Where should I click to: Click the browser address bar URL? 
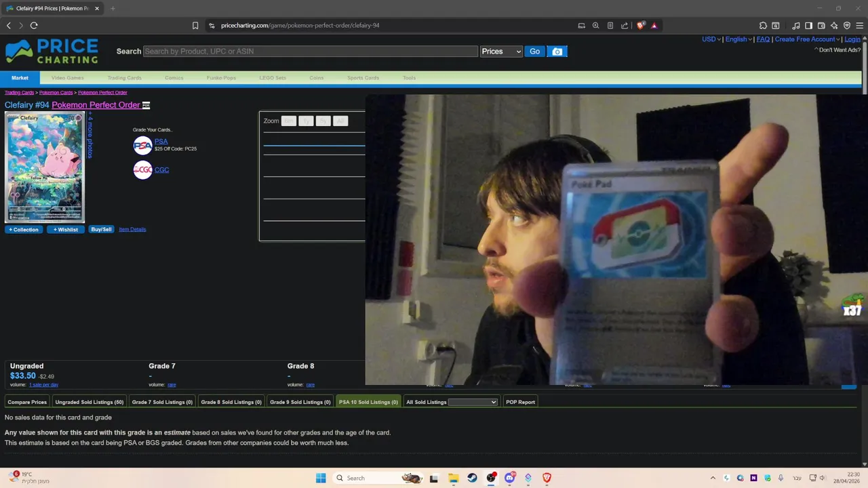point(300,25)
